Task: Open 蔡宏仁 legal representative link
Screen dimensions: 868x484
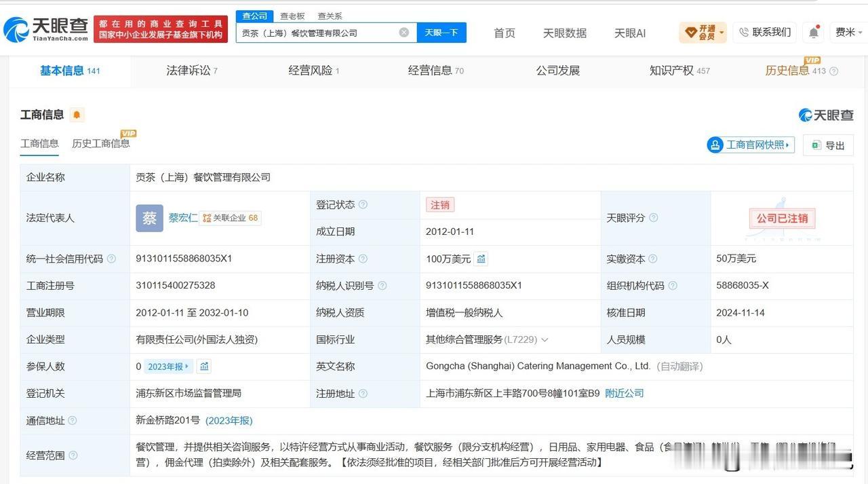Action: [183, 218]
